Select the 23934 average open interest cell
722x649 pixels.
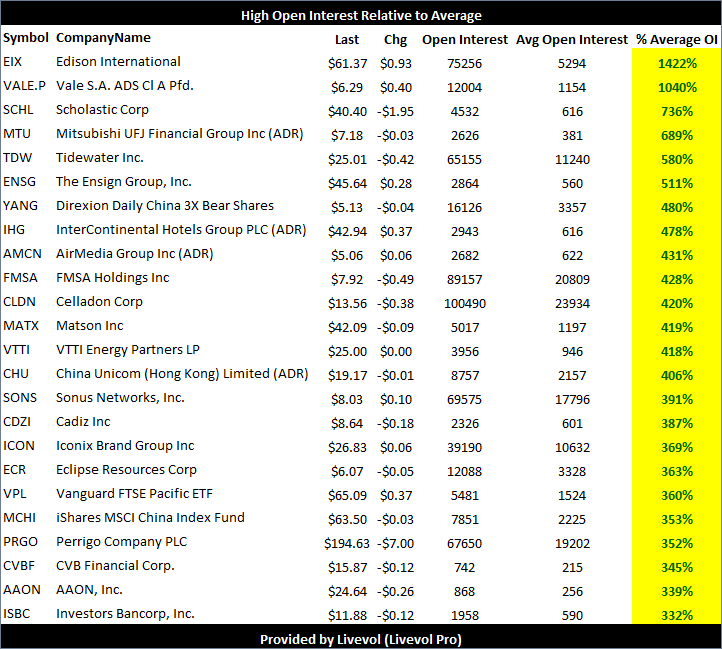[x=572, y=303]
